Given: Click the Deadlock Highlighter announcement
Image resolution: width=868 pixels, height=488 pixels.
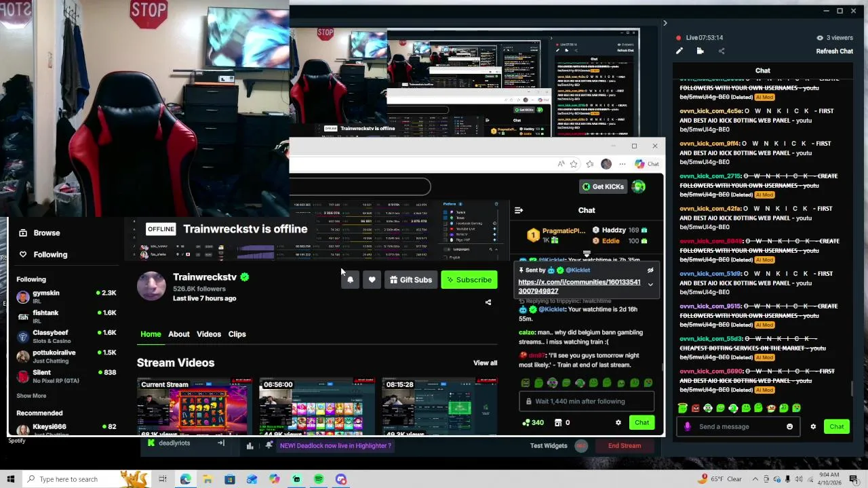Looking at the screenshot, I should (x=335, y=445).
